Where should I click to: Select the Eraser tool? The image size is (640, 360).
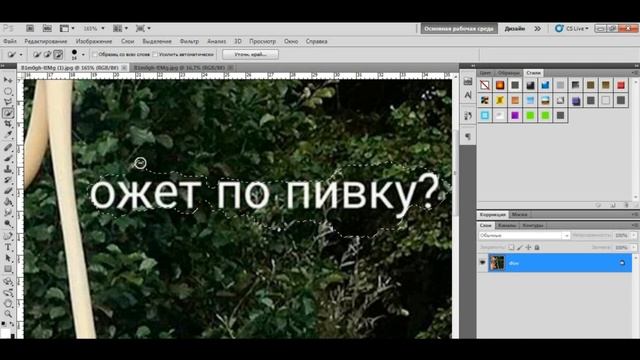click(x=8, y=191)
